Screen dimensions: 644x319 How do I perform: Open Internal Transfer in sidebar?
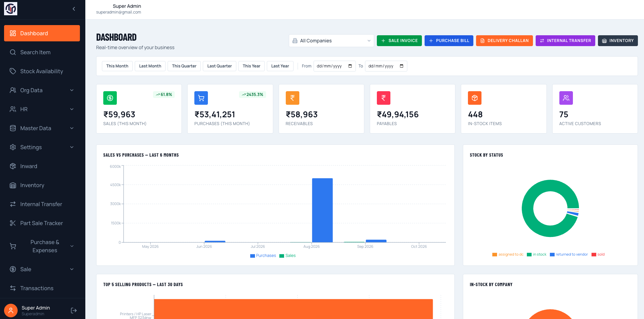coord(42,204)
